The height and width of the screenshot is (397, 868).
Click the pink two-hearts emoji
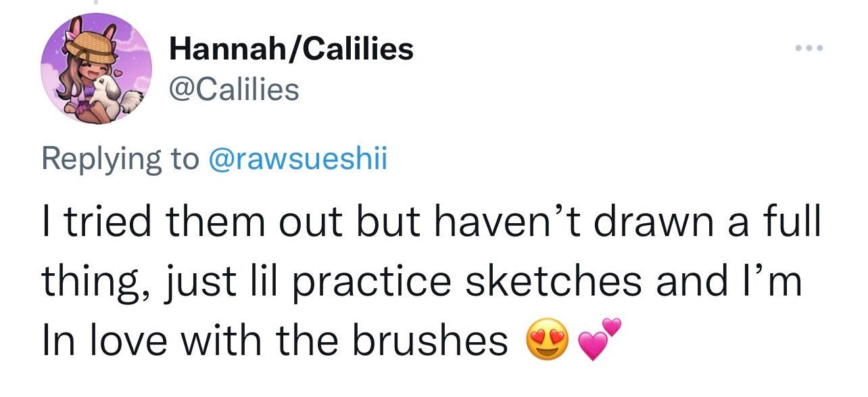pyautogui.click(x=598, y=340)
